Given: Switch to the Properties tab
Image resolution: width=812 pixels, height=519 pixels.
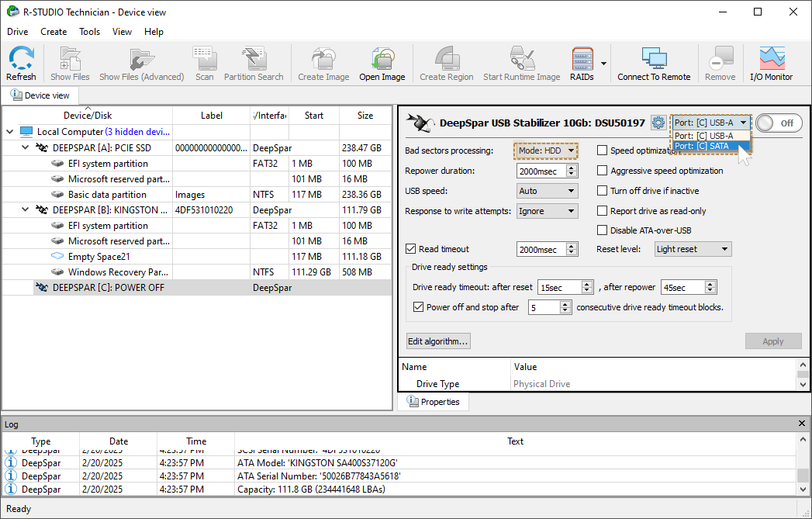Looking at the screenshot, I should (x=434, y=401).
